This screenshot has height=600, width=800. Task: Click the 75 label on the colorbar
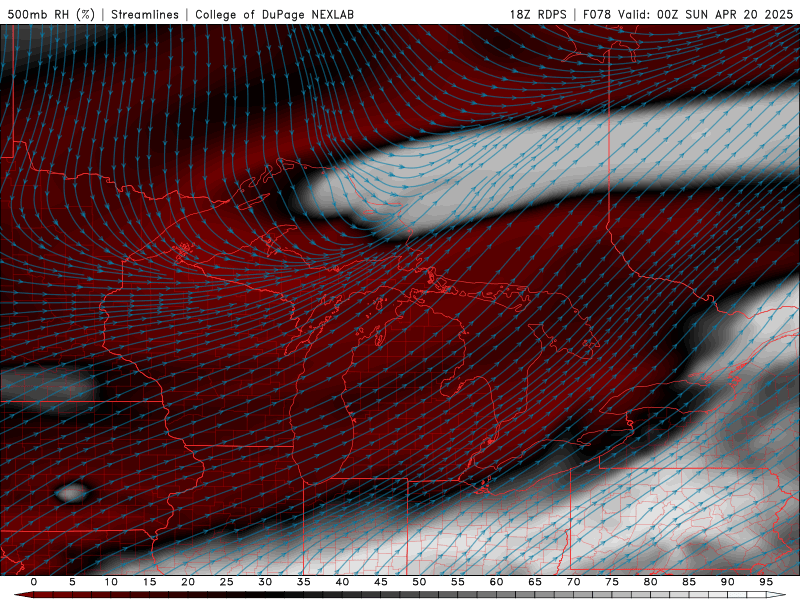(612, 582)
